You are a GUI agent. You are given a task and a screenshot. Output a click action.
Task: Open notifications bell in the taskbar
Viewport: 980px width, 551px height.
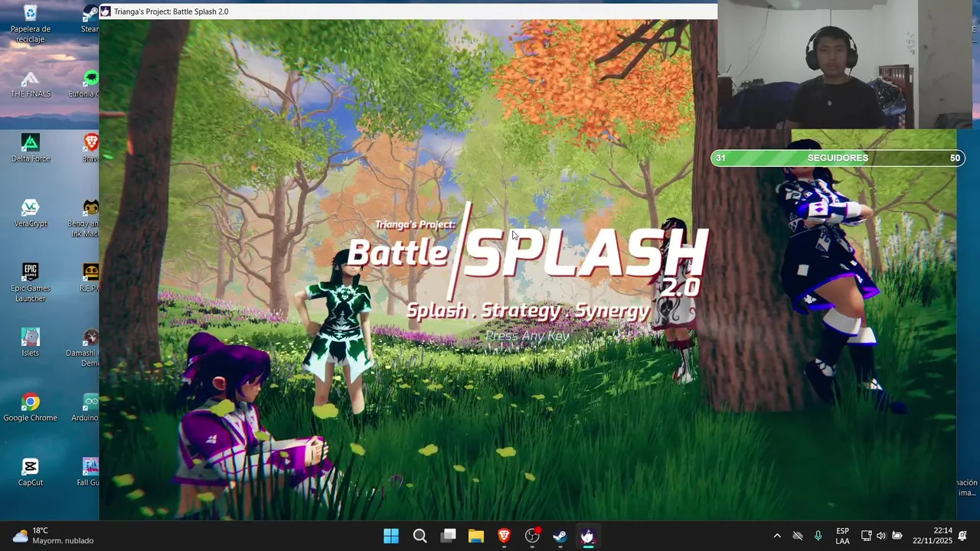tap(963, 536)
